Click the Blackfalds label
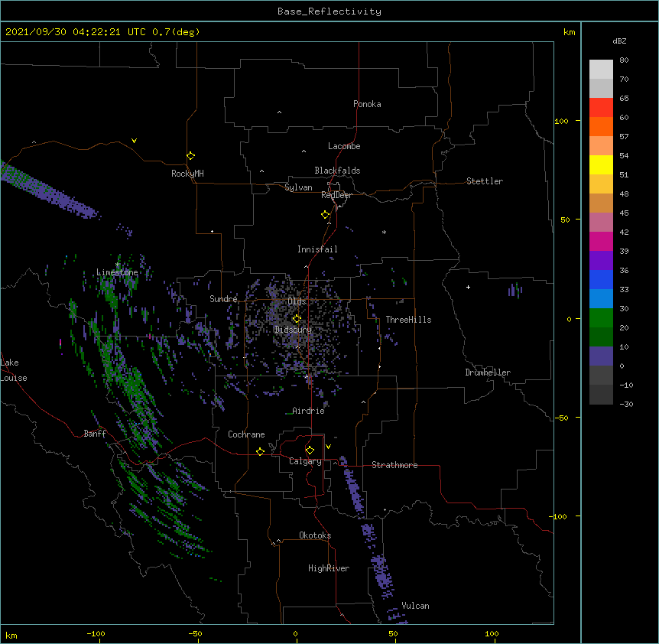The image size is (659, 644). (x=337, y=171)
